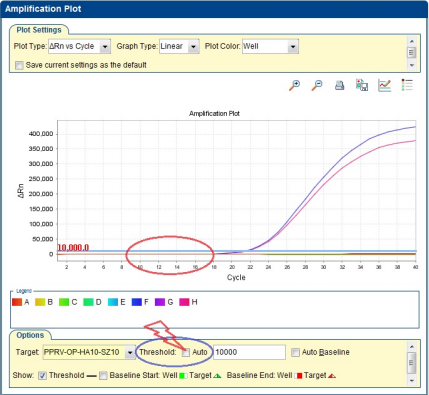Select the Plot Settings tab
The width and height of the screenshot is (429, 395).
point(39,30)
